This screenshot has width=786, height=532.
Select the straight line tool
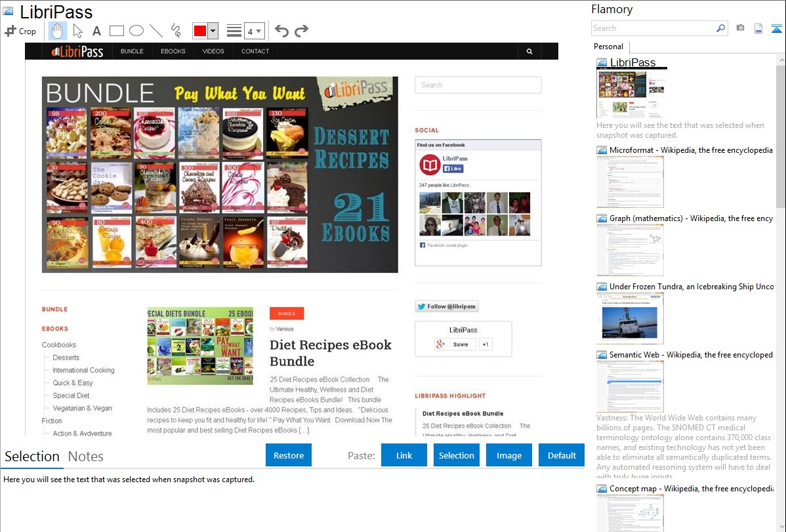[156, 31]
